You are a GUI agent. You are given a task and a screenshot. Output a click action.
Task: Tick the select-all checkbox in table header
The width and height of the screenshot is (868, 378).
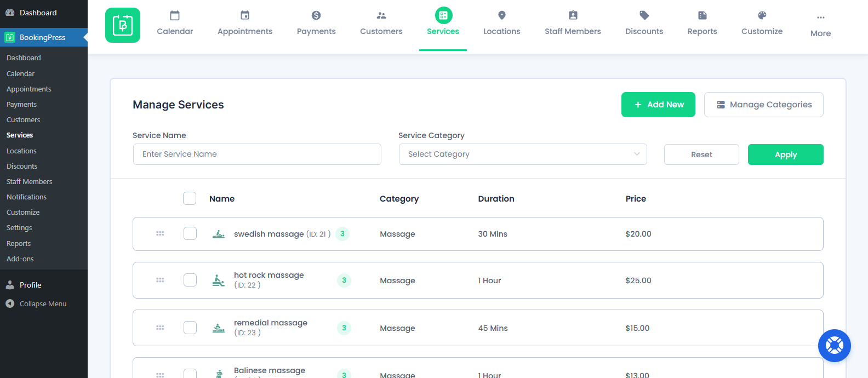[190, 198]
